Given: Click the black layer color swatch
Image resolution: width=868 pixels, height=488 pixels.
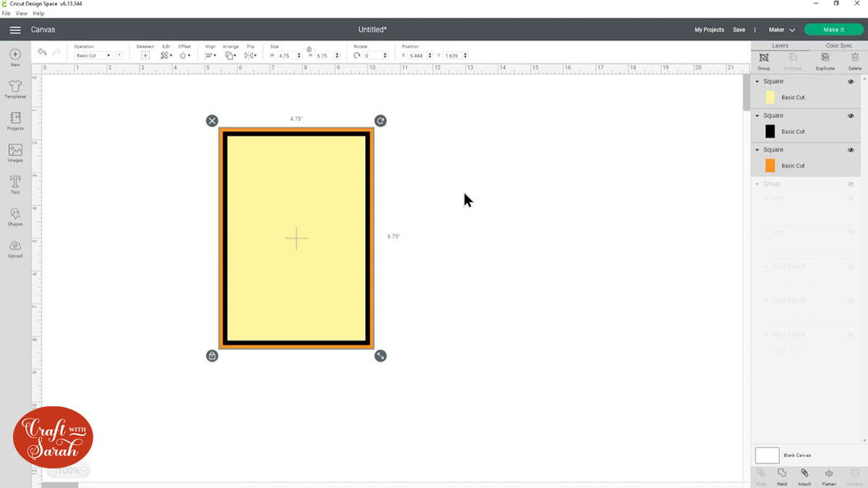Looking at the screenshot, I should 770,131.
